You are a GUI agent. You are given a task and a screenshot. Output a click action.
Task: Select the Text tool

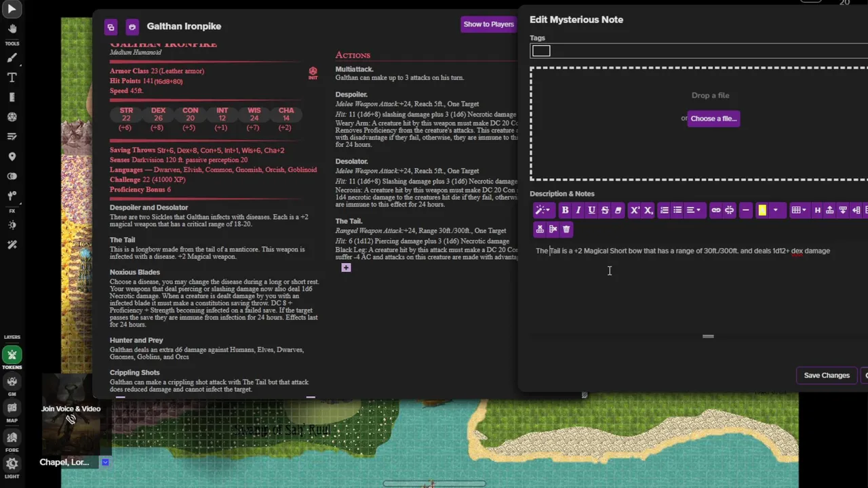pos(12,77)
